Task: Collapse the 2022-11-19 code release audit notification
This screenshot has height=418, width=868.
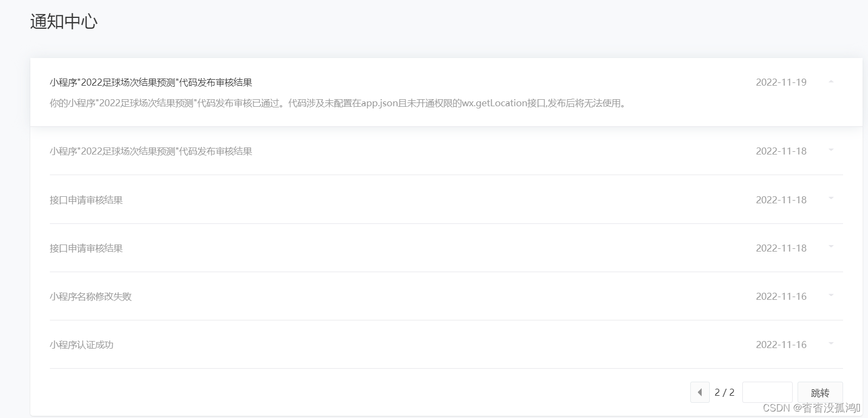Action: coord(831,82)
